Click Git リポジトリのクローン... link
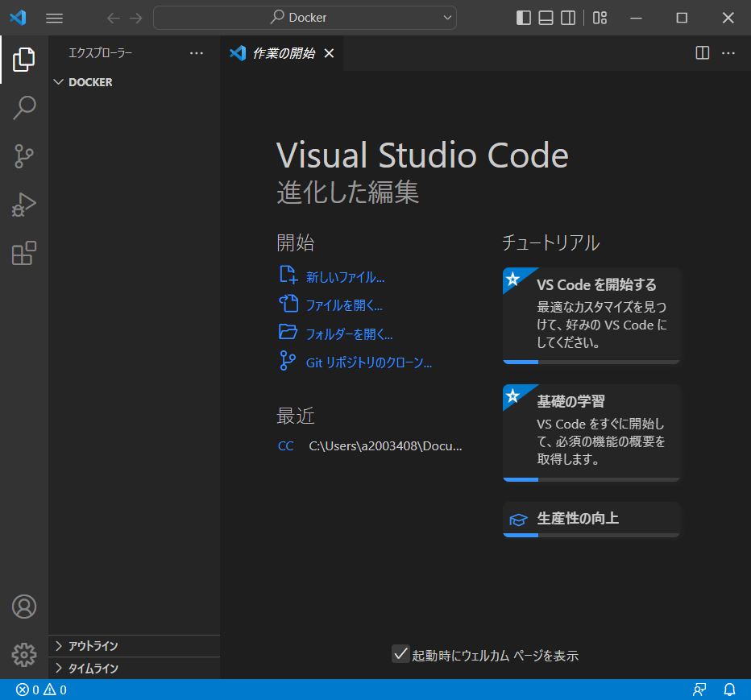This screenshot has width=751, height=700. click(x=369, y=362)
